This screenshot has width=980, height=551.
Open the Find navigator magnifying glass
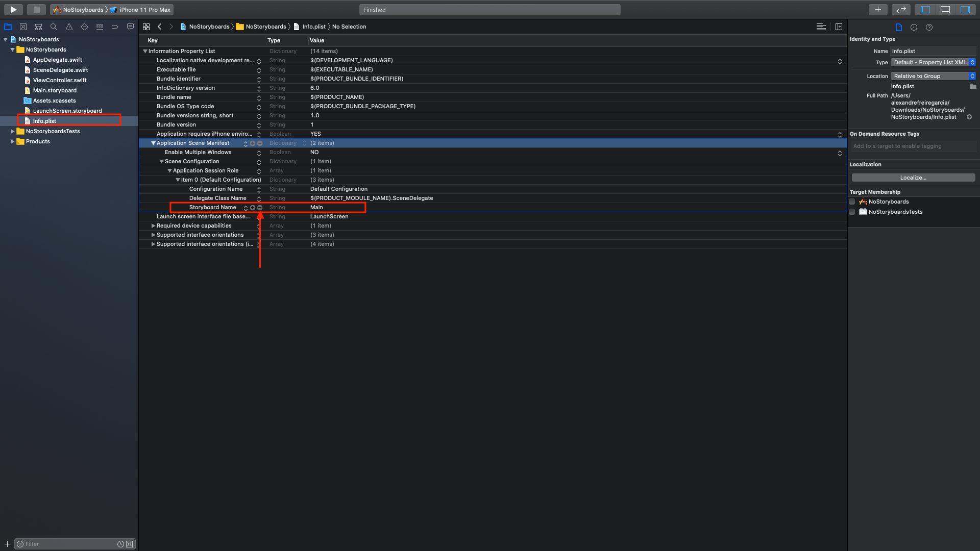(53, 27)
